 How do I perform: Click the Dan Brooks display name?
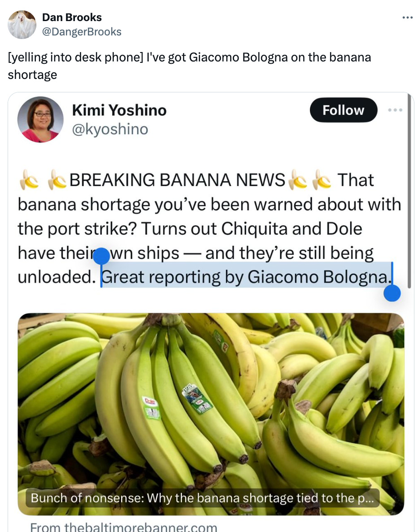pyautogui.click(x=72, y=17)
